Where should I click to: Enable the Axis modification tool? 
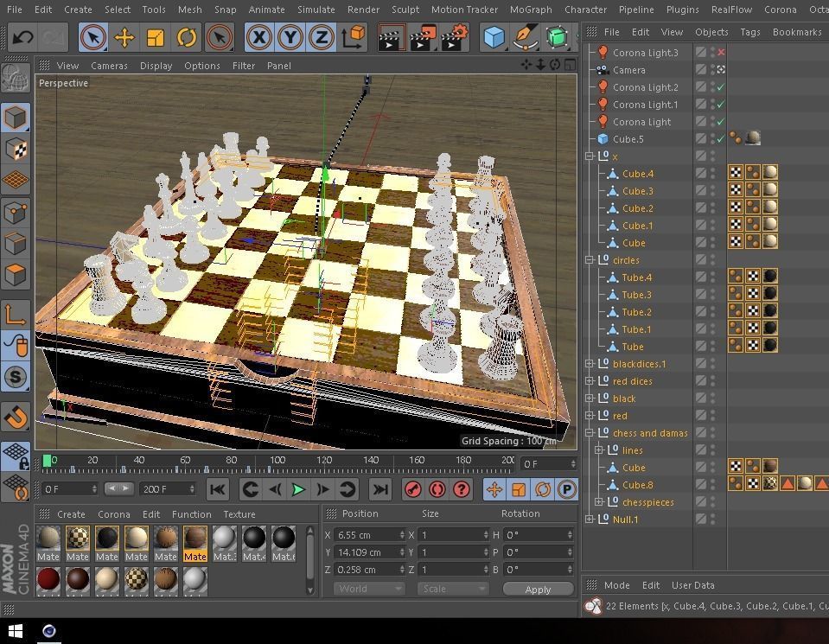click(16, 315)
